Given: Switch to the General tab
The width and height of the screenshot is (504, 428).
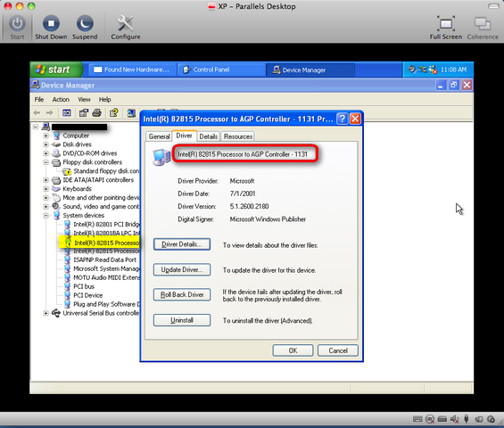Looking at the screenshot, I should (159, 136).
